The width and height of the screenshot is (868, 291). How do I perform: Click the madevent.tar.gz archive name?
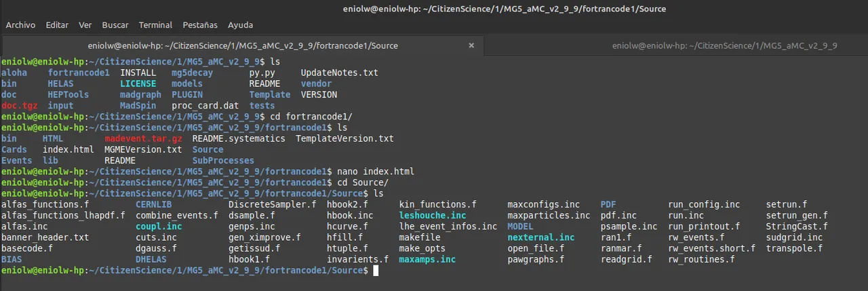click(143, 138)
